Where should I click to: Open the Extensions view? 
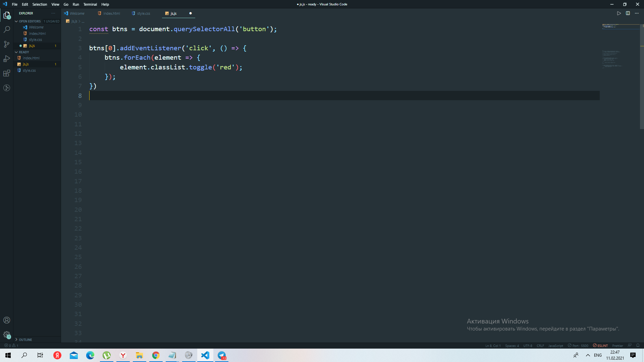pos(7,73)
